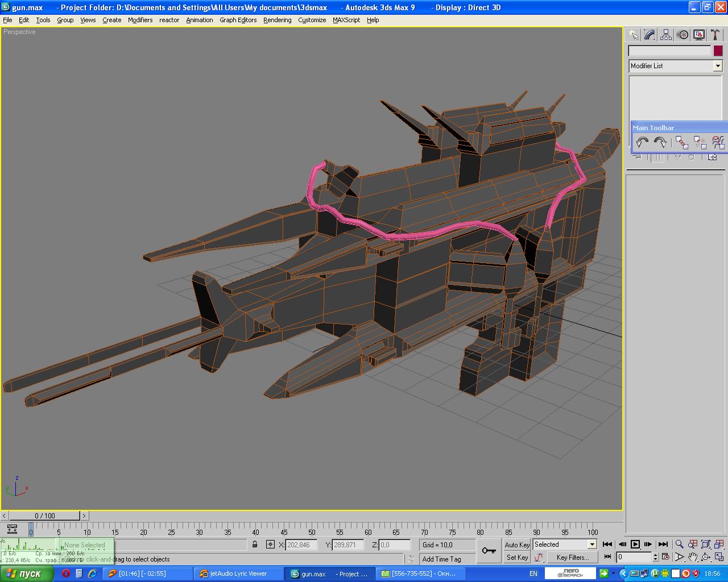The height and width of the screenshot is (582, 728).
Task: Toggle Set Key mode
Action: click(x=517, y=558)
